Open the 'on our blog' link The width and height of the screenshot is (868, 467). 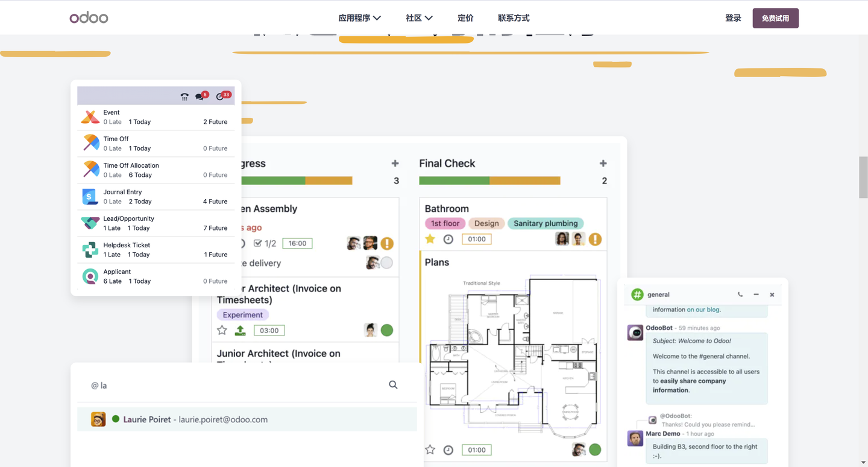click(703, 310)
